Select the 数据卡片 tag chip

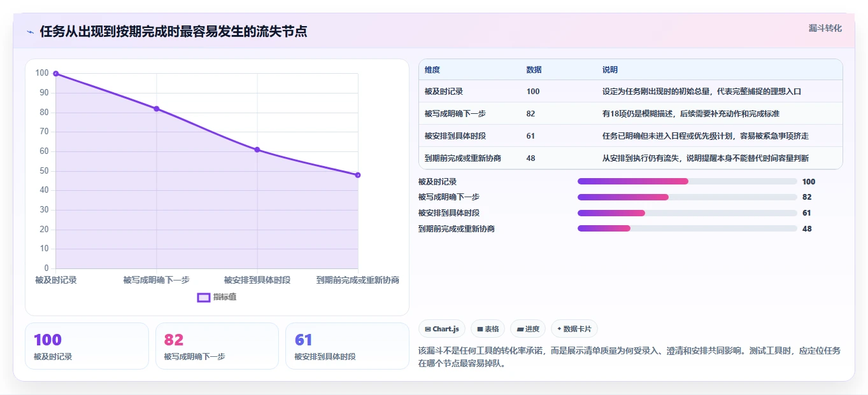[x=574, y=329]
